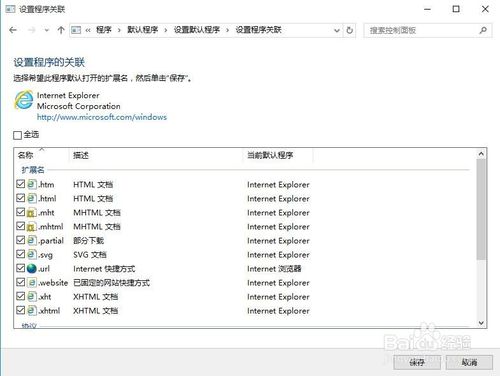Click the search magnifier icon
The image size is (500, 376).
(x=483, y=30)
